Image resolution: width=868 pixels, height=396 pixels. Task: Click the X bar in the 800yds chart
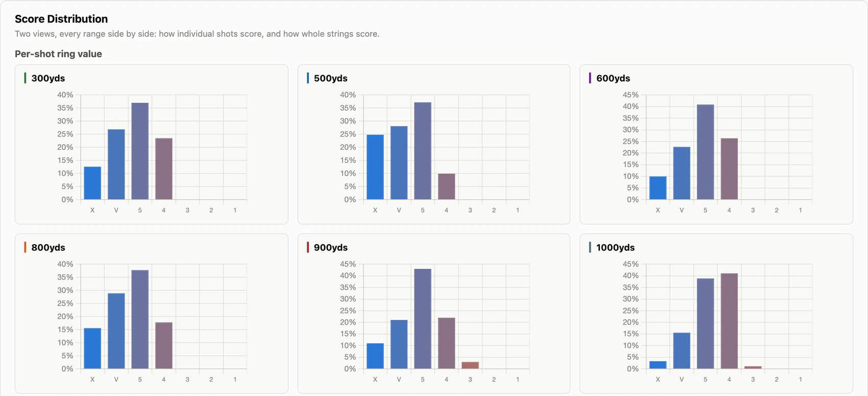click(92, 348)
